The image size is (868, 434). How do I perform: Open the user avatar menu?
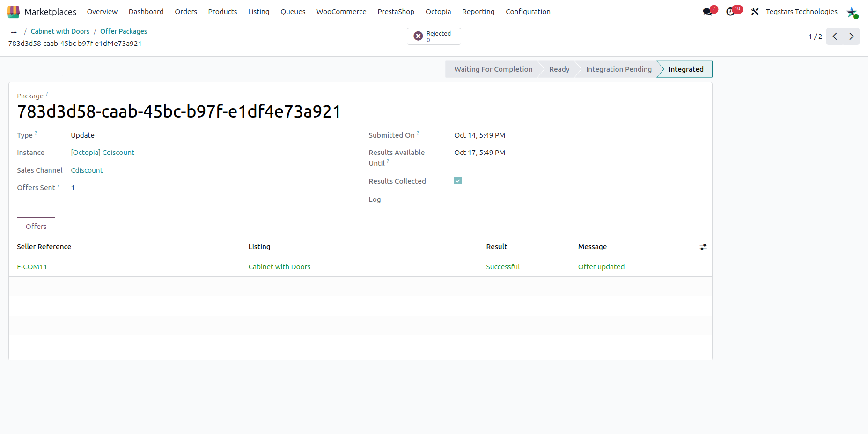852,12
